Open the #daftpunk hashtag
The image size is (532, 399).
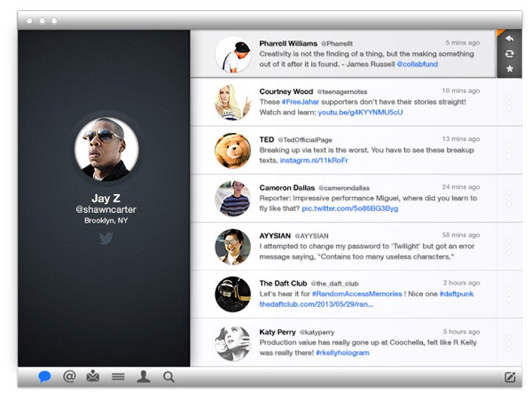457,294
